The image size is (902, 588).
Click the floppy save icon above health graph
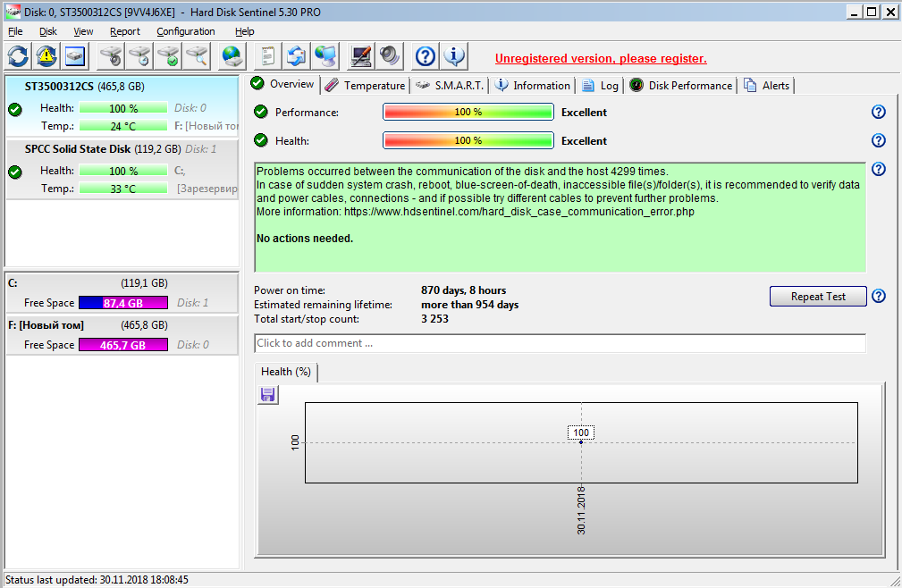click(x=267, y=395)
